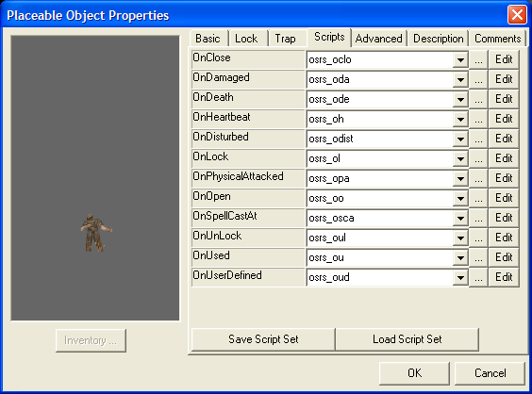Switch to the Basic tab
Screen dimensions: 532x394
coord(208,39)
